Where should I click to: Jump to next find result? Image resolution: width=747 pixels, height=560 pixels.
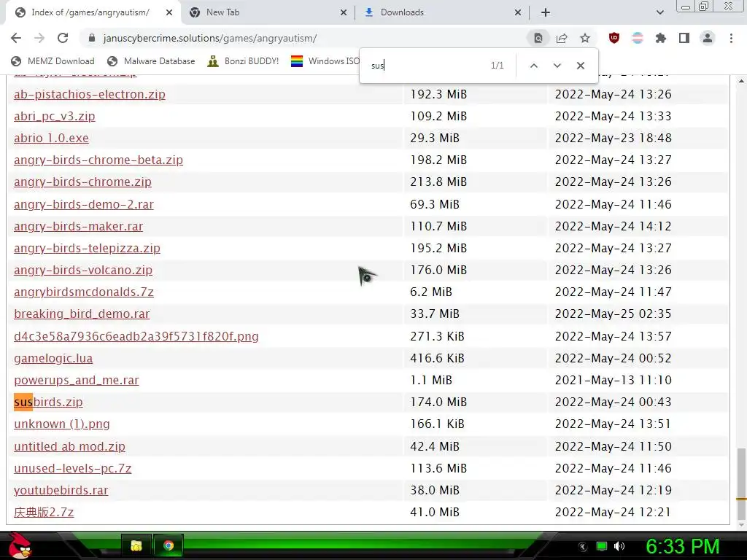pyautogui.click(x=557, y=66)
